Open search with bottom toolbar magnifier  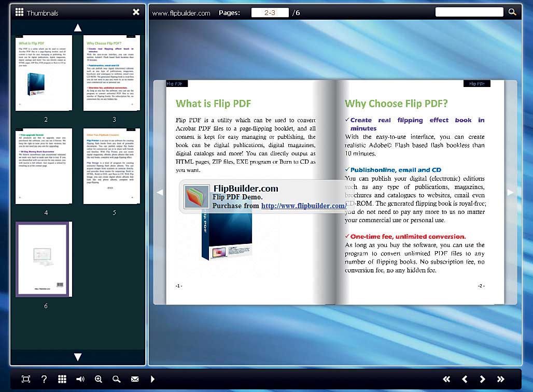coord(117,379)
